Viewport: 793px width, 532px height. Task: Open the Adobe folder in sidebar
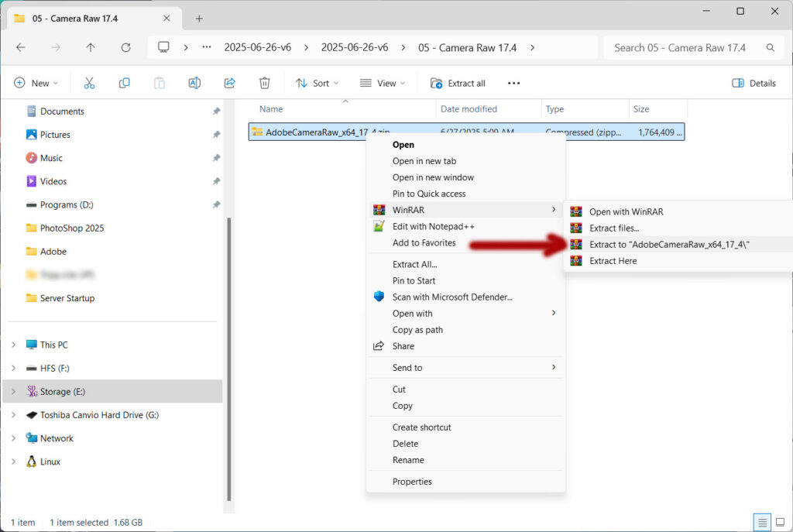tap(53, 252)
